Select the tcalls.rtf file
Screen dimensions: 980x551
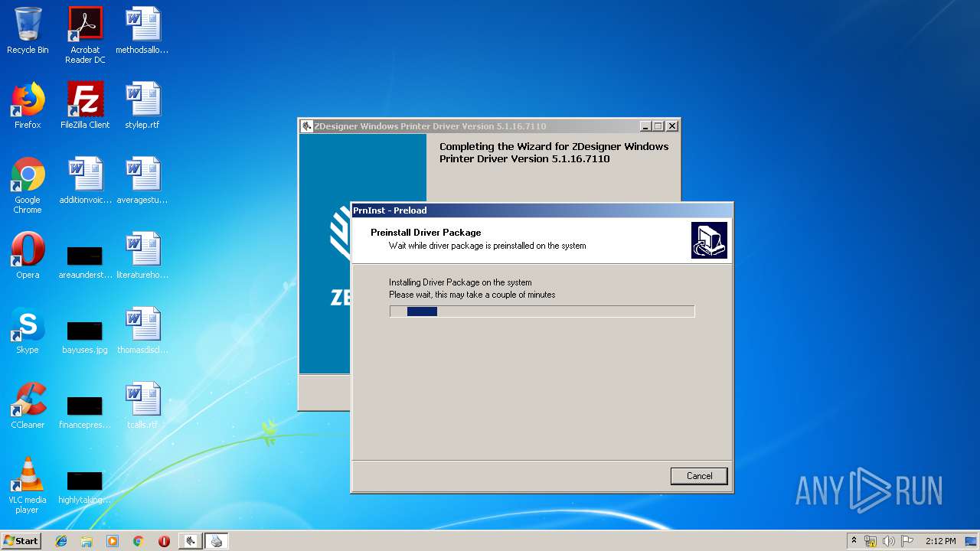coord(142,406)
